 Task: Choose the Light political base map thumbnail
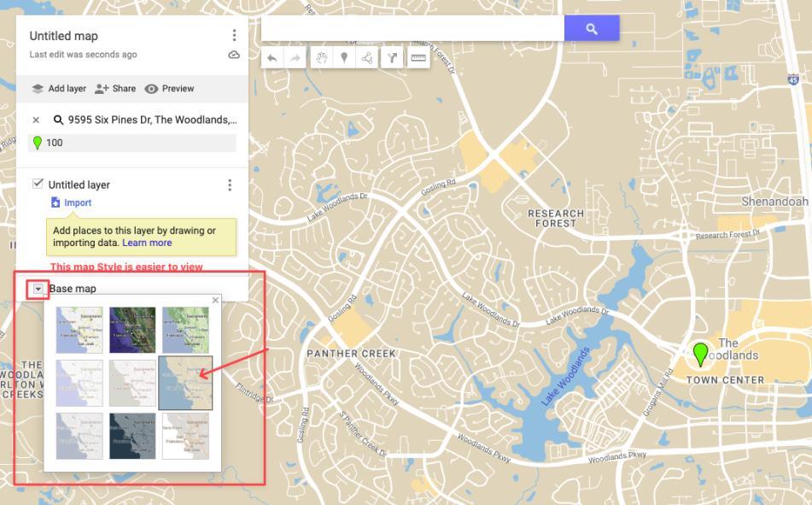(x=79, y=383)
